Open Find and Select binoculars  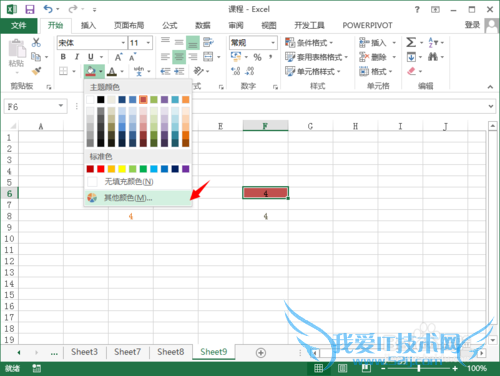point(433,57)
